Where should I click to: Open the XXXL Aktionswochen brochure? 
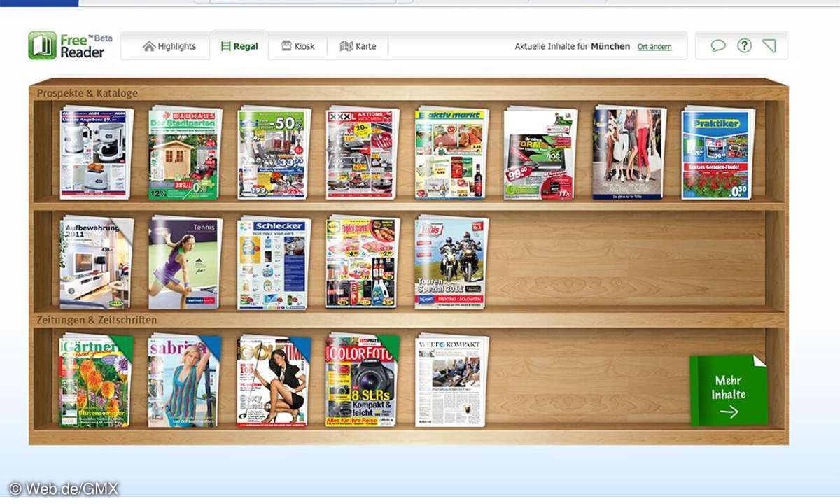(x=363, y=153)
